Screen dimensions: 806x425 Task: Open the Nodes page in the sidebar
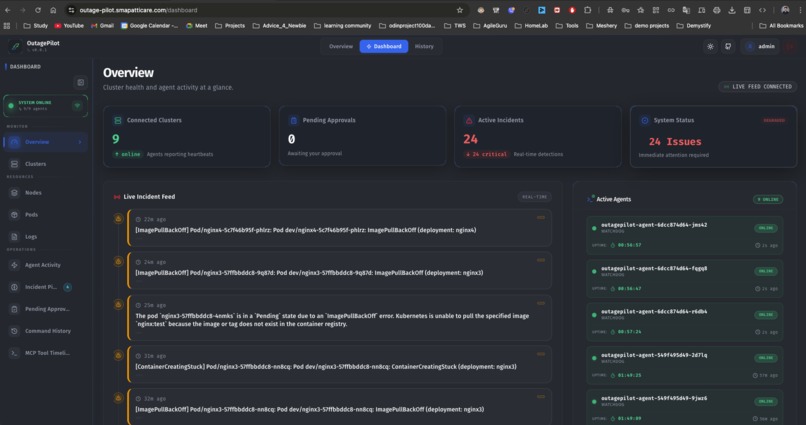[45, 193]
